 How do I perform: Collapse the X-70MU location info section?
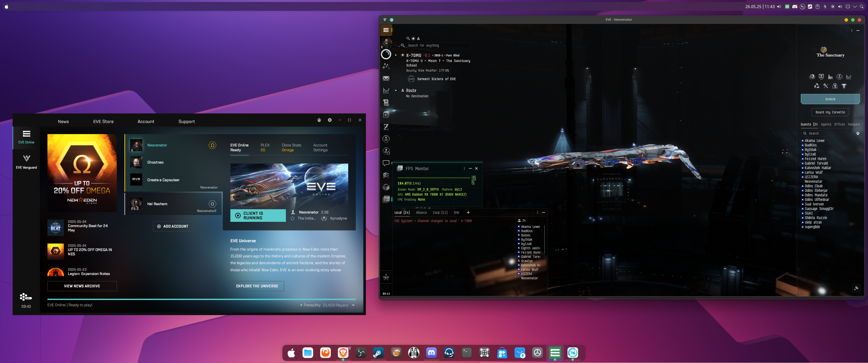click(x=396, y=55)
